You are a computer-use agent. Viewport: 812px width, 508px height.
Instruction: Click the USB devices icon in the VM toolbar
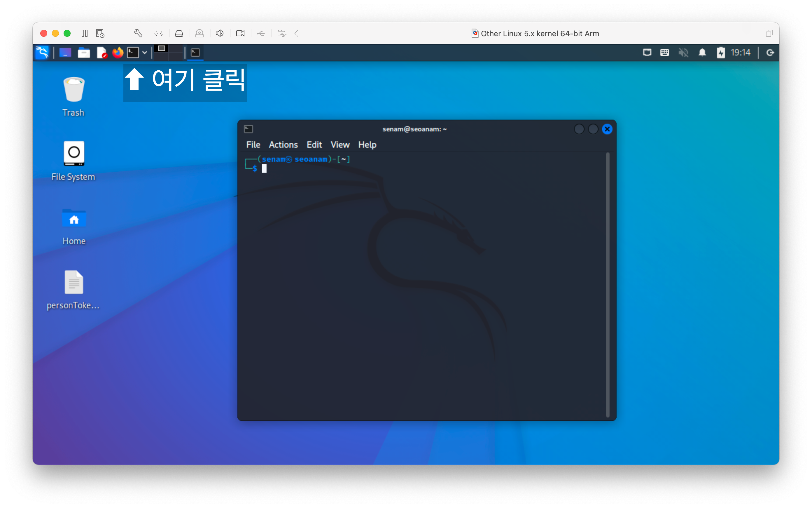click(x=261, y=33)
